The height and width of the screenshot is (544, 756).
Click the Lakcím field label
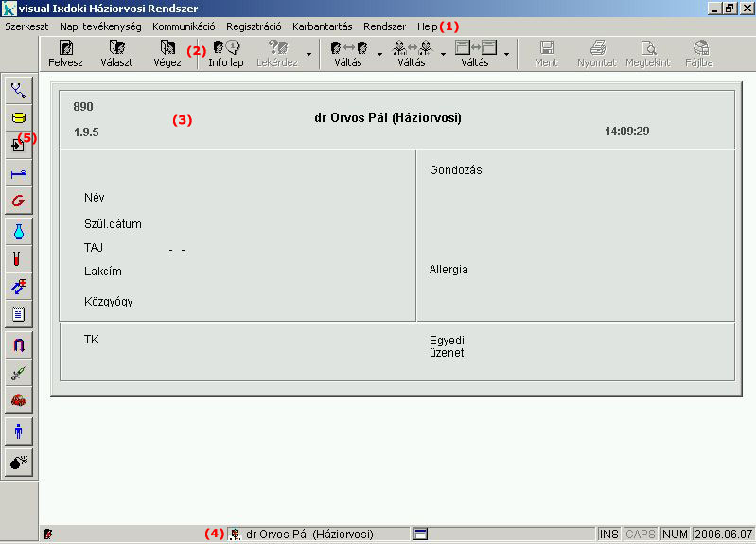point(103,271)
